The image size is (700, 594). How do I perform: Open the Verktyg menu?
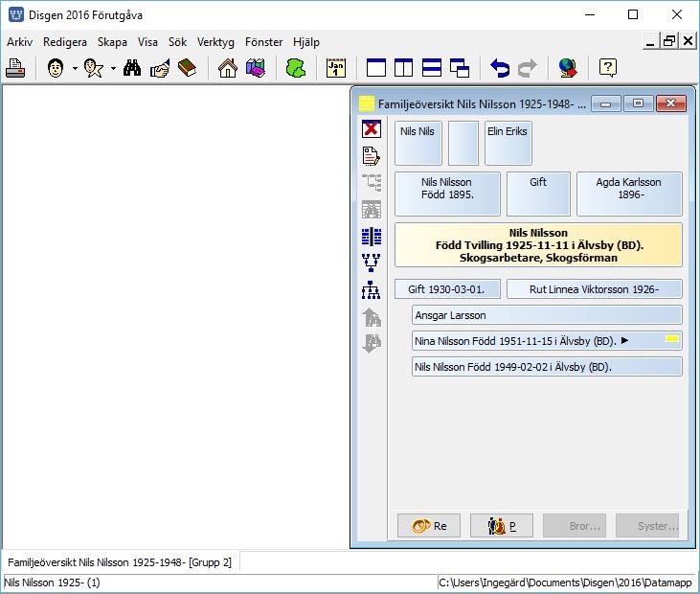click(x=215, y=42)
